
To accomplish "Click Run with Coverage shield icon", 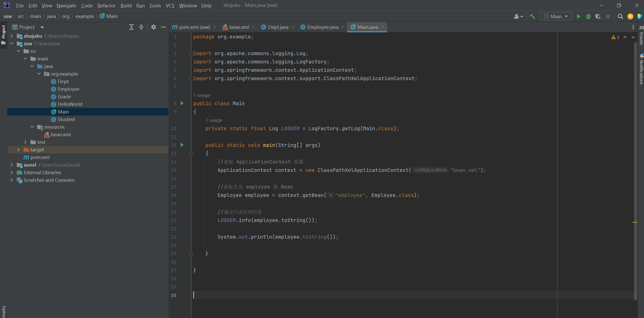I will pyautogui.click(x=598, y=16).
